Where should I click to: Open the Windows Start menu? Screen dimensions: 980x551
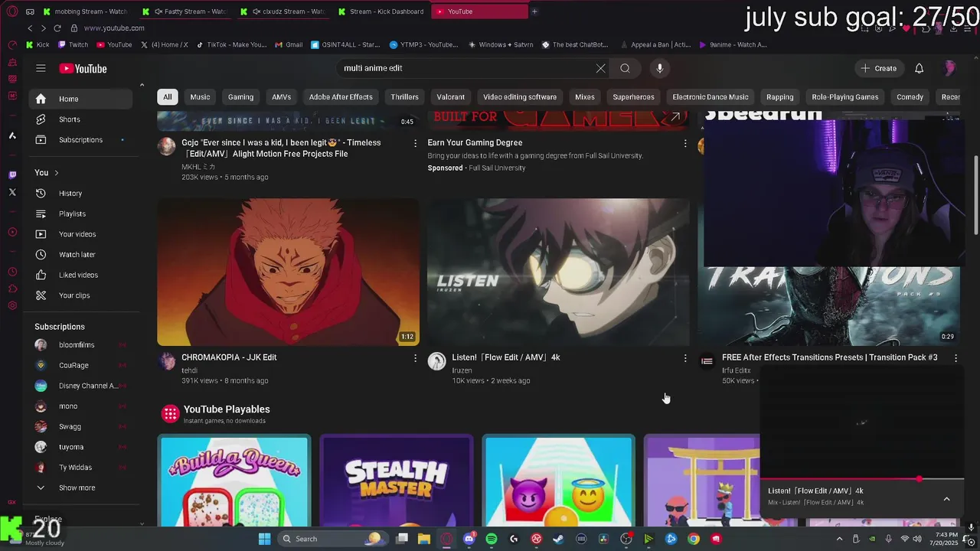[264, 539]
